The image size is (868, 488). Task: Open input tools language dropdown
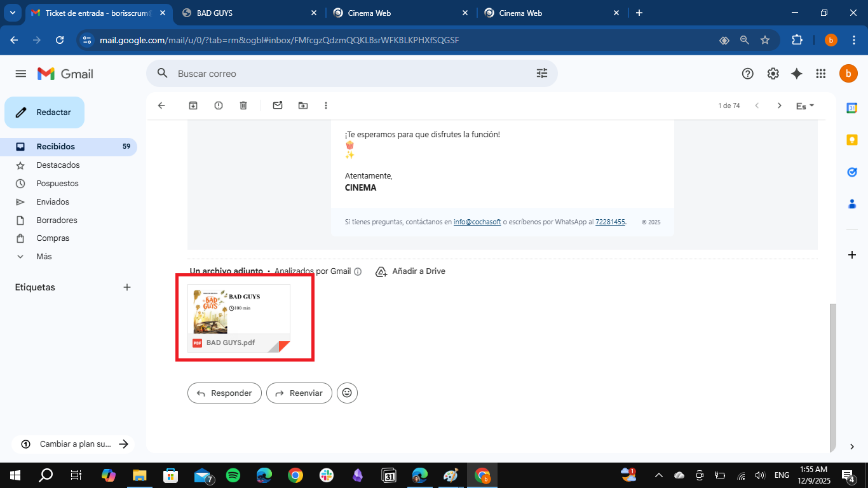pos(805,106)
